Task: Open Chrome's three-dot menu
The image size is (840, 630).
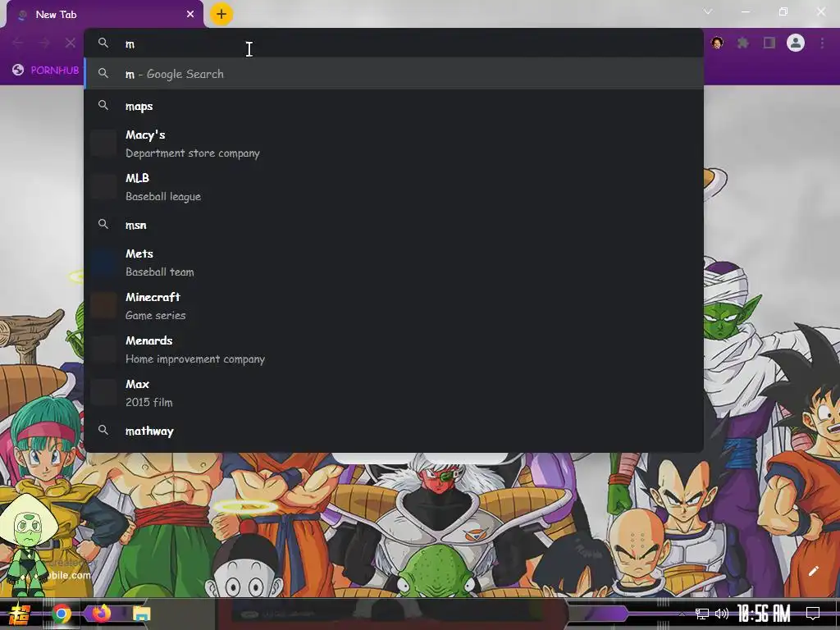Action: (x=822, y=43)
